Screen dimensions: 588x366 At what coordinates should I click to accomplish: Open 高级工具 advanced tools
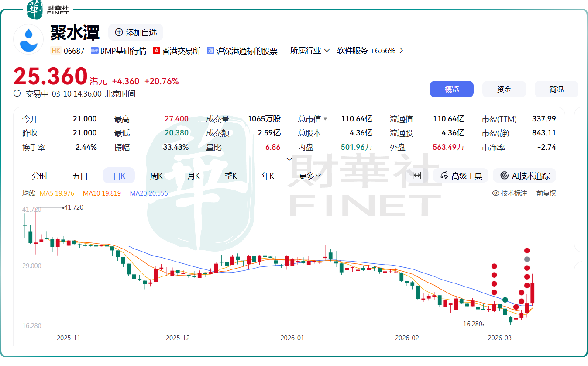pyautogui.click(x=461, y=176)
